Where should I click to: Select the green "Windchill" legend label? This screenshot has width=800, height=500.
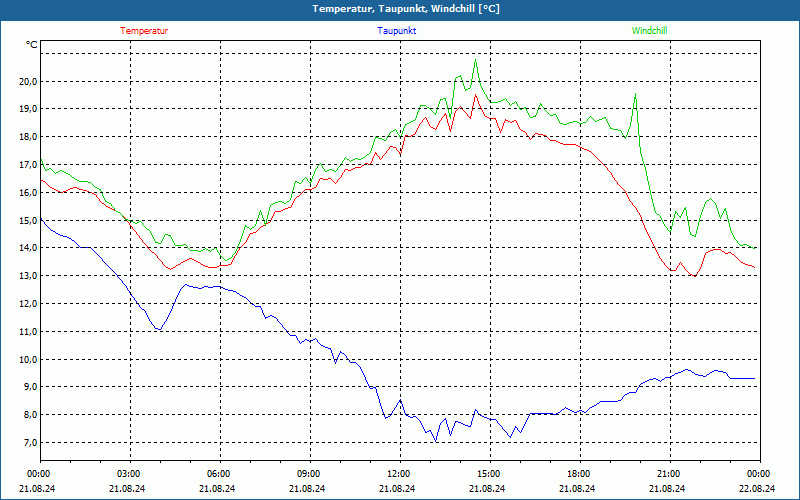(x=649, y=31)
